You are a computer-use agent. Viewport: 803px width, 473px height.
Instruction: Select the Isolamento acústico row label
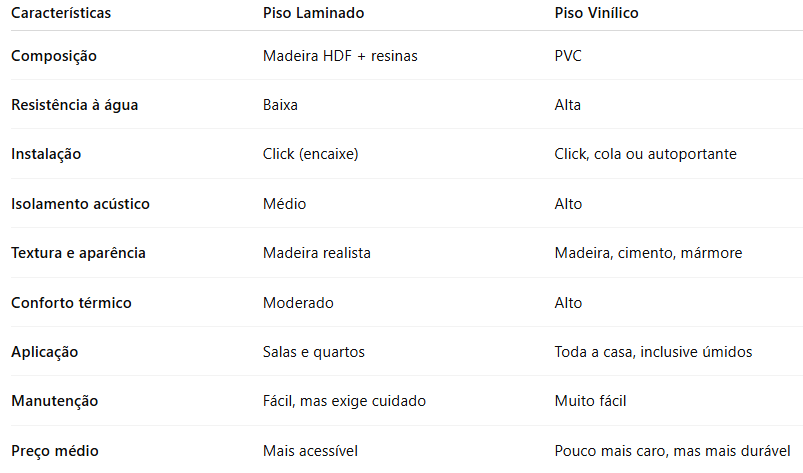pos(80,204)
